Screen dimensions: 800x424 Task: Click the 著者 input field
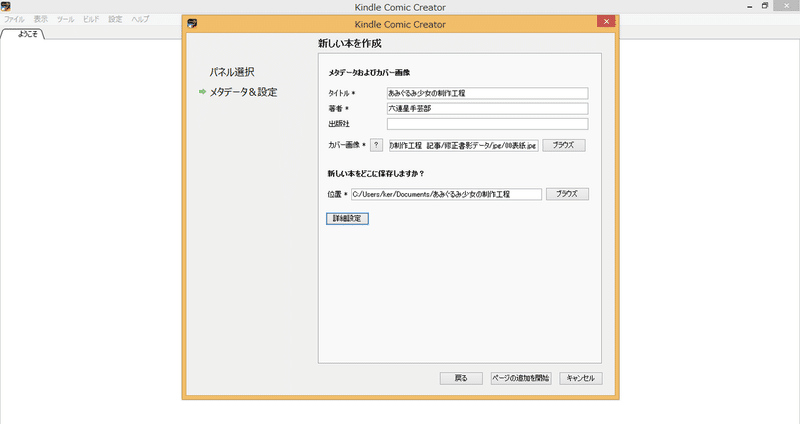coord(487,108)
